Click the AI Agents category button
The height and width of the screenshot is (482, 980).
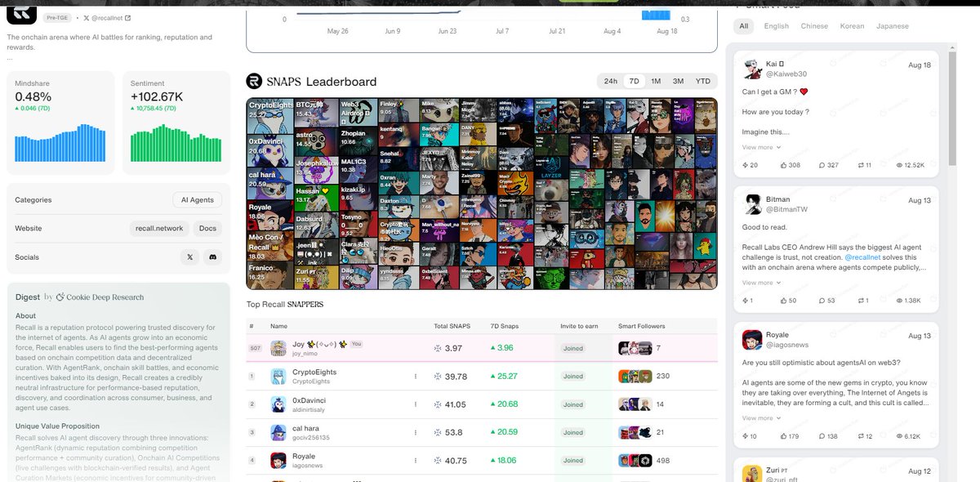click(x=197, y=200)
